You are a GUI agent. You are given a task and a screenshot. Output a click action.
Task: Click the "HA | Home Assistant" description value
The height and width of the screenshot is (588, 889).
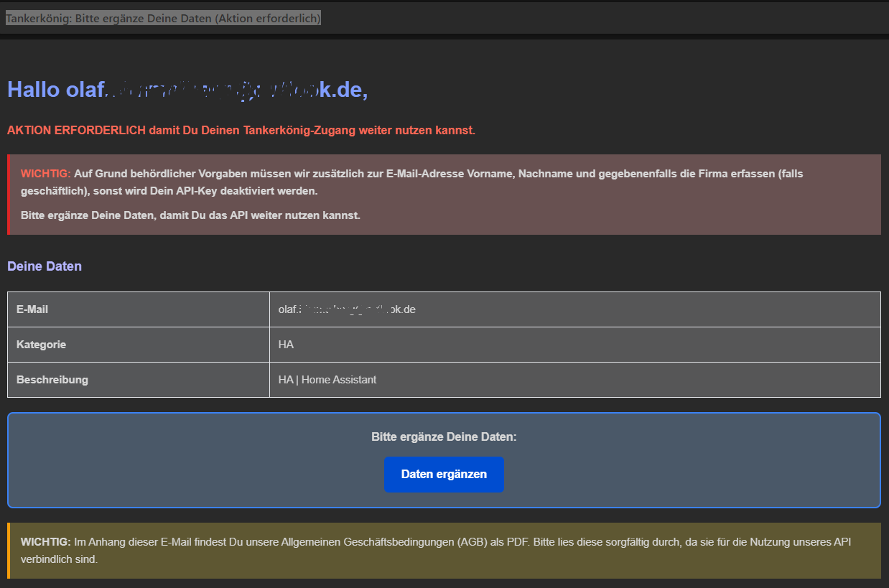click(327, 380)
